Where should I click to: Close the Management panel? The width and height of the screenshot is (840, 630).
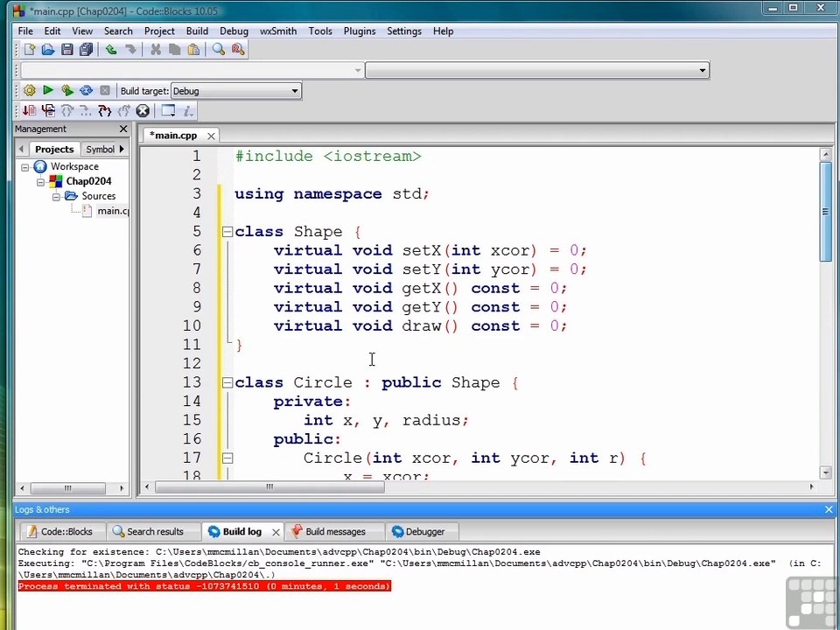pyautogui.click(x=123, y=129)
